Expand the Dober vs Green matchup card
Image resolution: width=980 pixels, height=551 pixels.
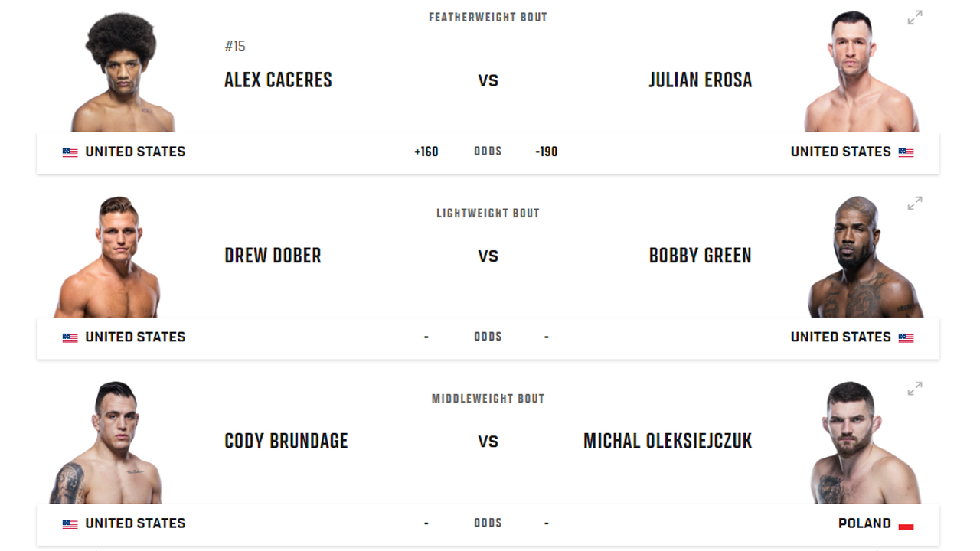[915, 204]
